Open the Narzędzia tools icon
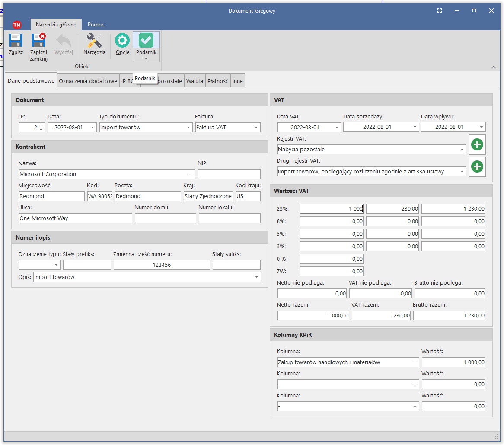The width and height of the screenshot is (504, 445). pyautogui.click(x=94, y=41)
